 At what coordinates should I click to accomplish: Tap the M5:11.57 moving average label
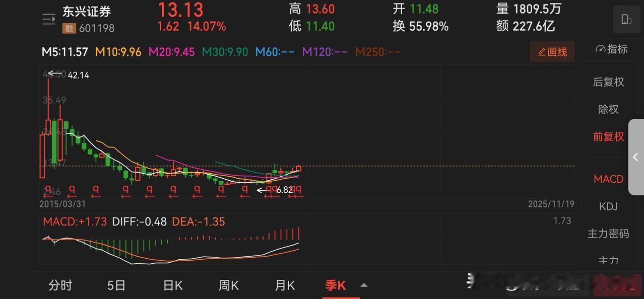point(65,52)
